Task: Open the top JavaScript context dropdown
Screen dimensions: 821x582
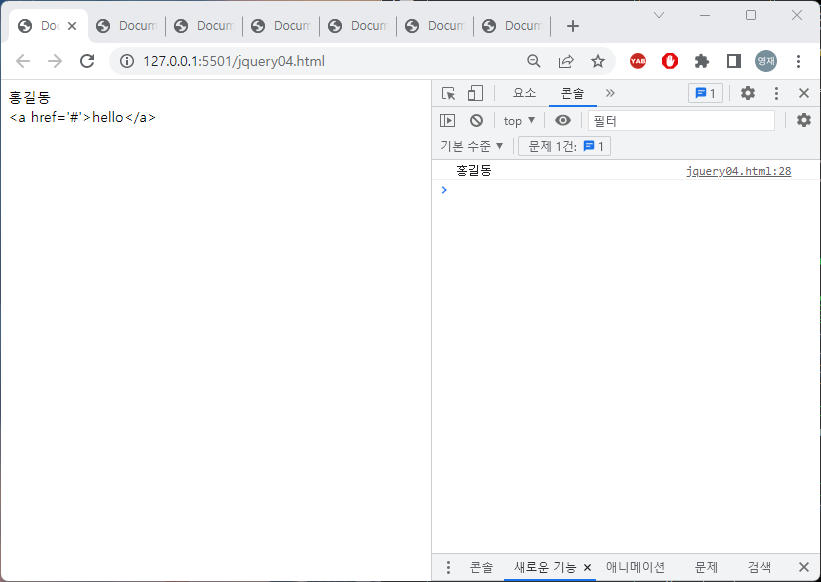Action: [519, 121]
